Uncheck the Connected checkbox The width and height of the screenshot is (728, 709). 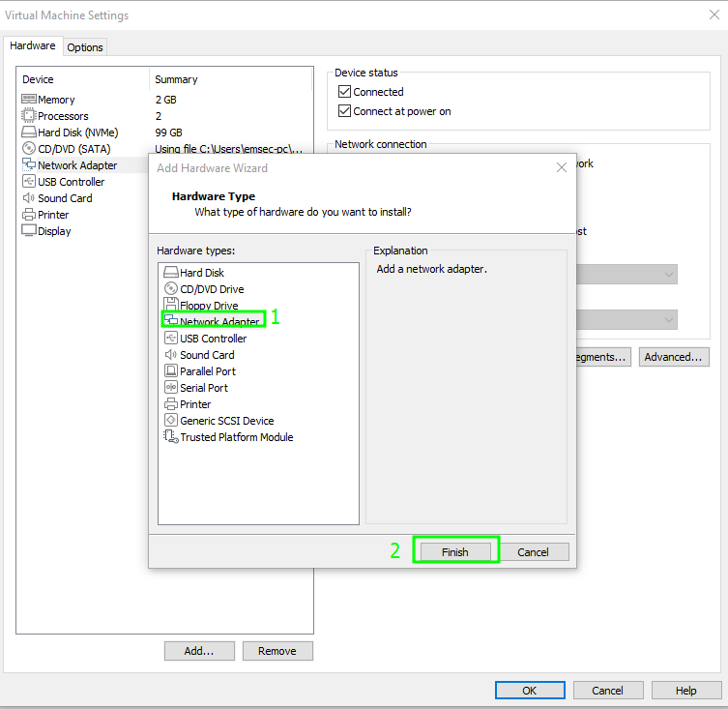[345, 92]
